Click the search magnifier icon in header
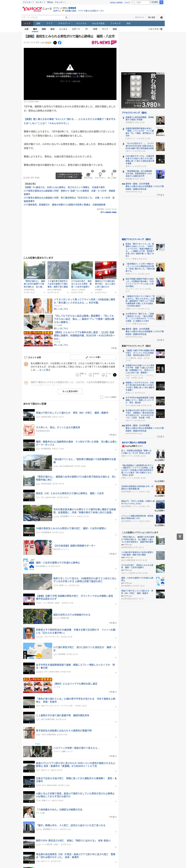 (x=66, y=18)
